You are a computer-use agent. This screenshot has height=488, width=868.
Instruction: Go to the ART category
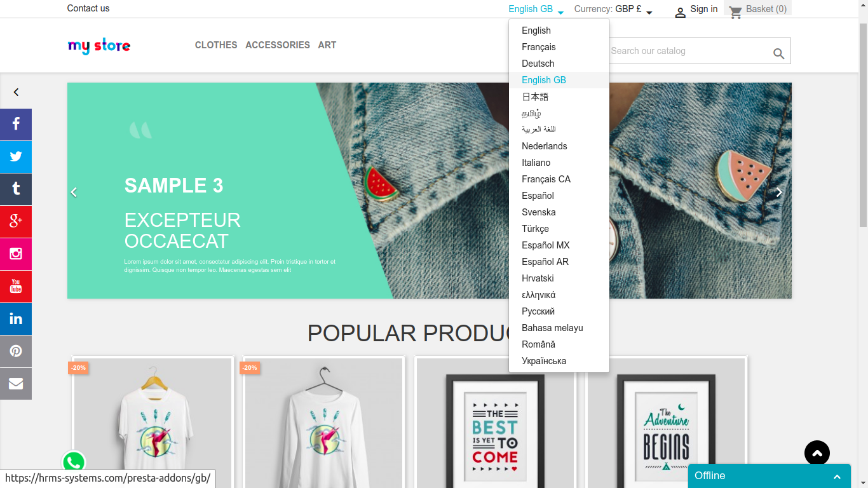pyautogui.click(x=327, y=45)
